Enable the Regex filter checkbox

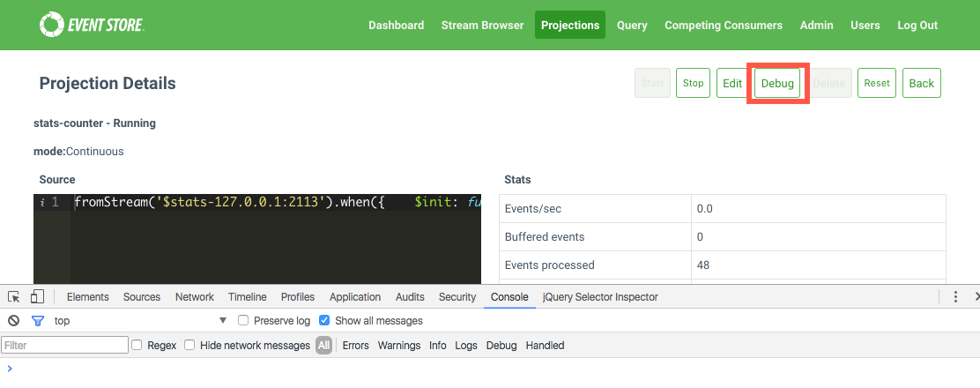[x=137, y=346]
